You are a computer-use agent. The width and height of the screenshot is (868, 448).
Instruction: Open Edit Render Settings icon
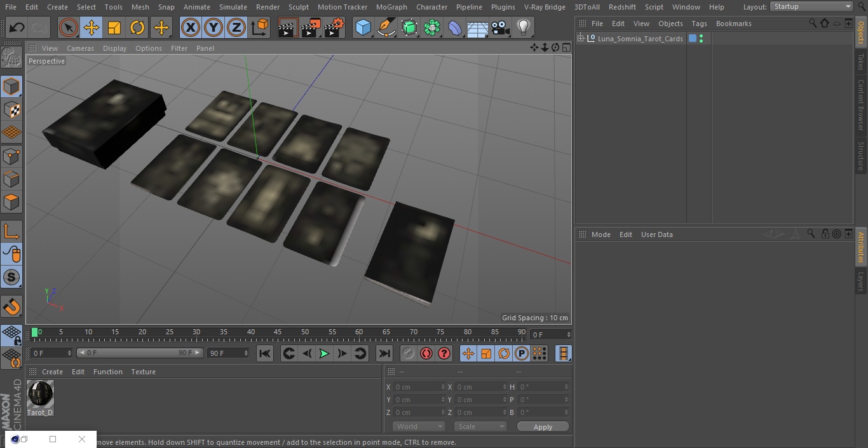(334, 27)
